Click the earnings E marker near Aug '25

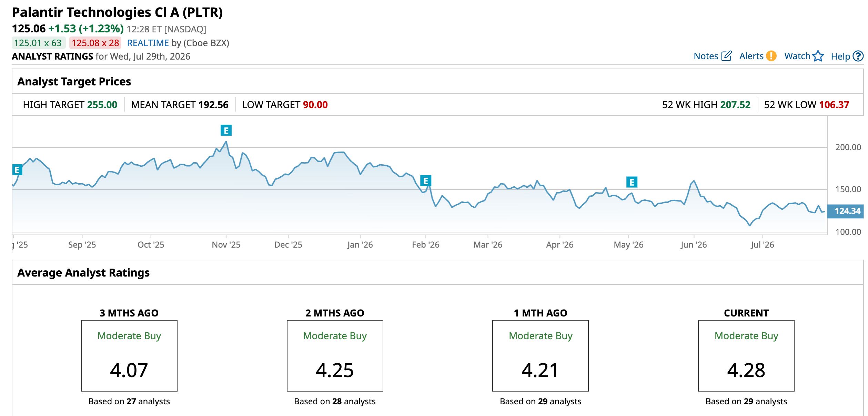coord(17,170)
